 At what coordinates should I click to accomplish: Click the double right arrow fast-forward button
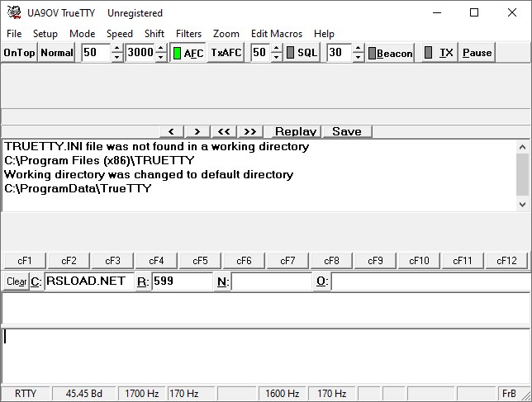pos(250,131)
